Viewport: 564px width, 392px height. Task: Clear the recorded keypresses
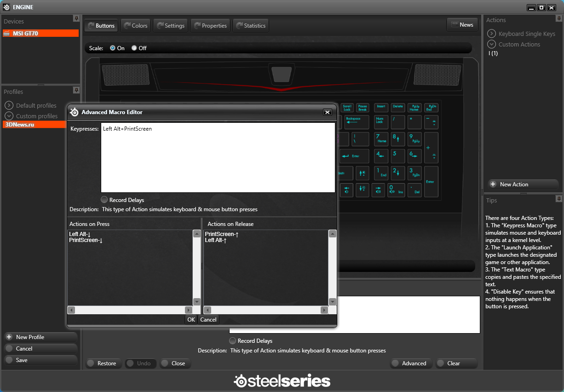pyautogui.click(x=456, y=363)
